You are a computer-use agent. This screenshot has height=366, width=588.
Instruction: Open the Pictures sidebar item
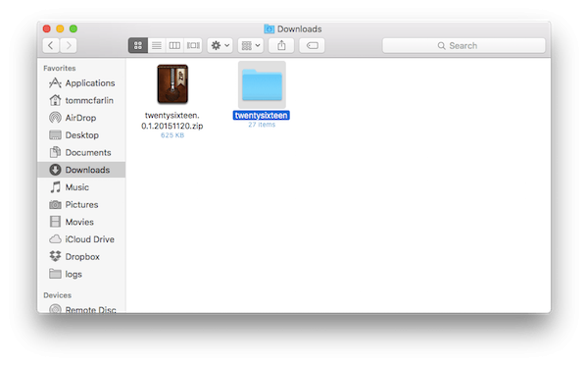coord(81,204)
